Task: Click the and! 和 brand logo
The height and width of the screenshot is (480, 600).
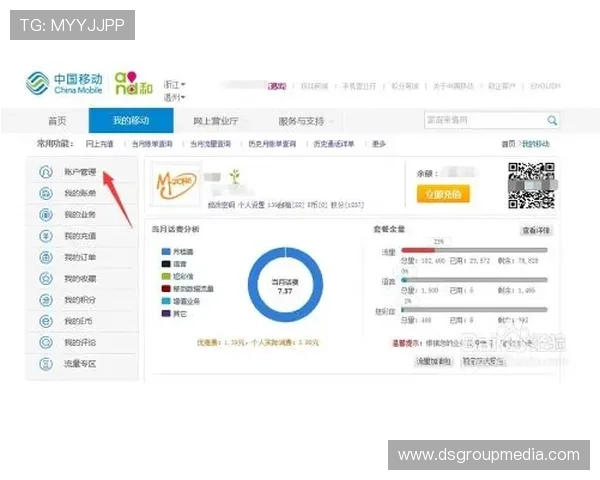Action: (134, 83)
